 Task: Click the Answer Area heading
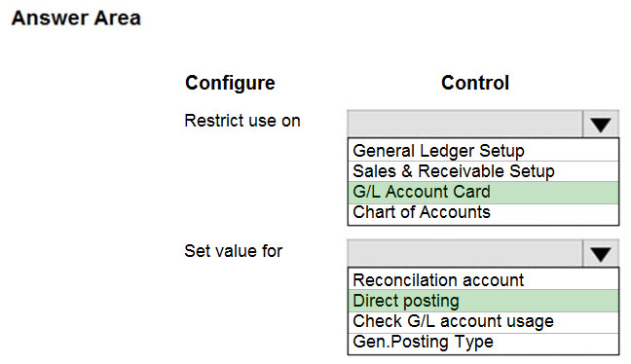76,18
